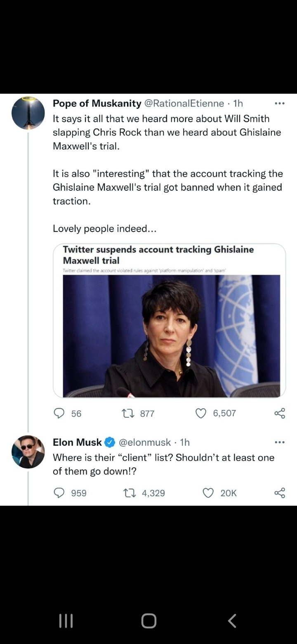Screen dimensions: 297x644
Task: Open the three-dot menu on Elon Musk tweet
Action: pos(280,443)
